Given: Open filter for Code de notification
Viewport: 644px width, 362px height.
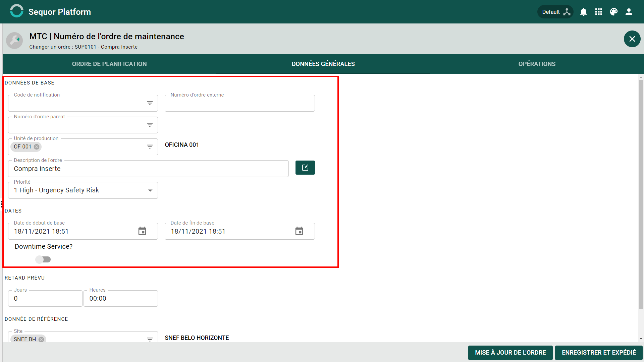Looking at the screenshot, I should (x=150, y=103).
